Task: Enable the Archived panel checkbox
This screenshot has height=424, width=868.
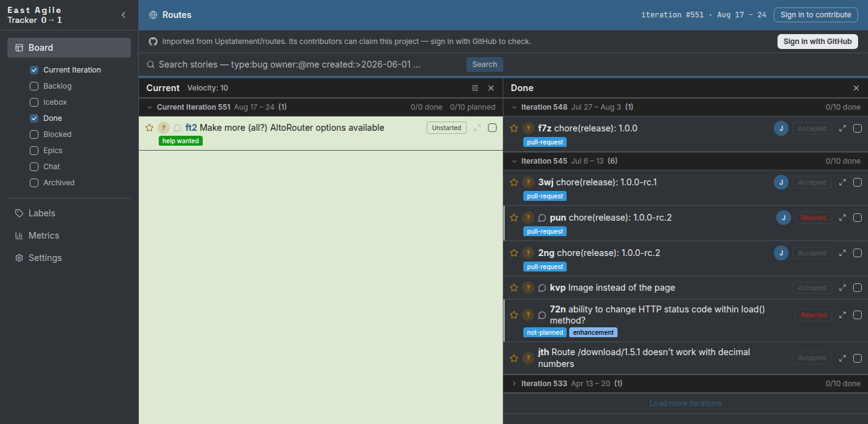Action: tap(34, 183)
